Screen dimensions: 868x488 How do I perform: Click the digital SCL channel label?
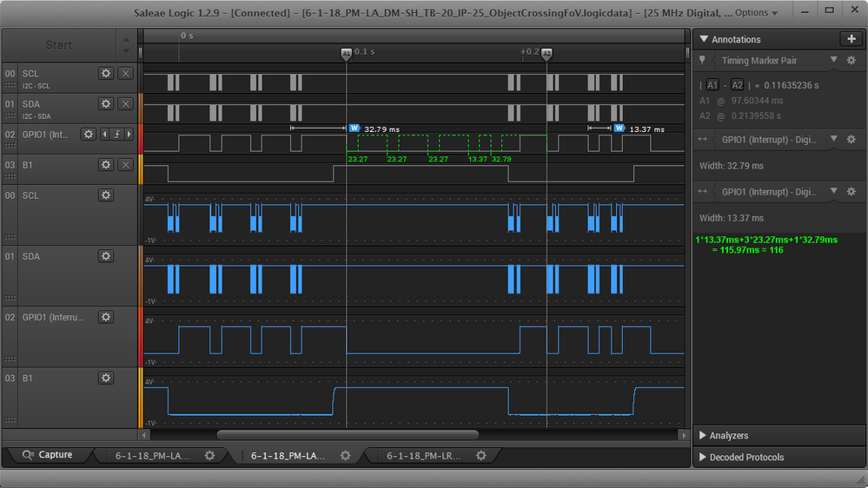30,74
